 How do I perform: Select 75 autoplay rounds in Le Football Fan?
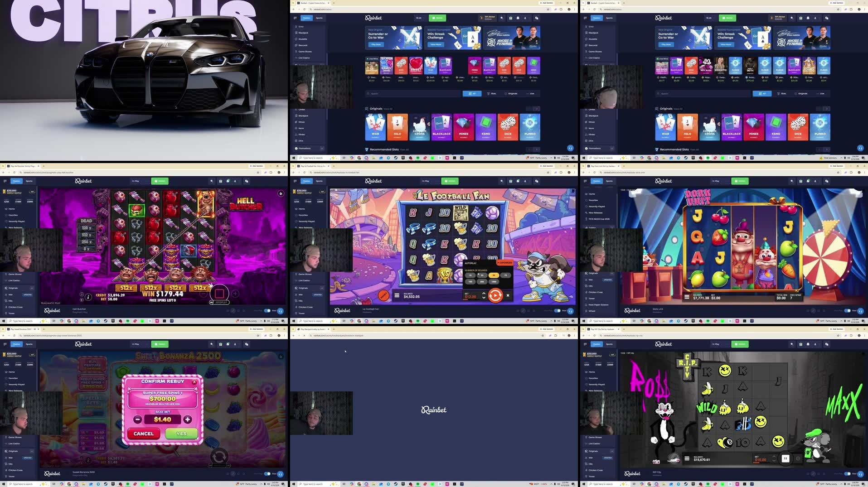coord(505,275)
